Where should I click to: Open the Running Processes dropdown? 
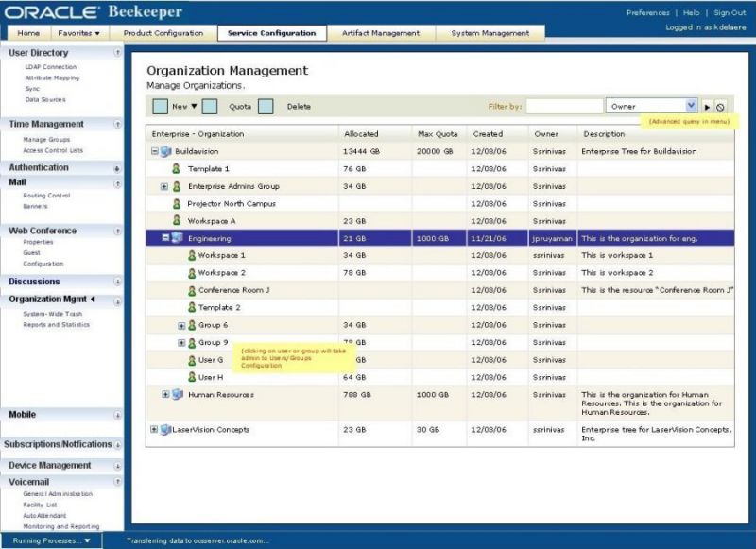coord(52,540)
